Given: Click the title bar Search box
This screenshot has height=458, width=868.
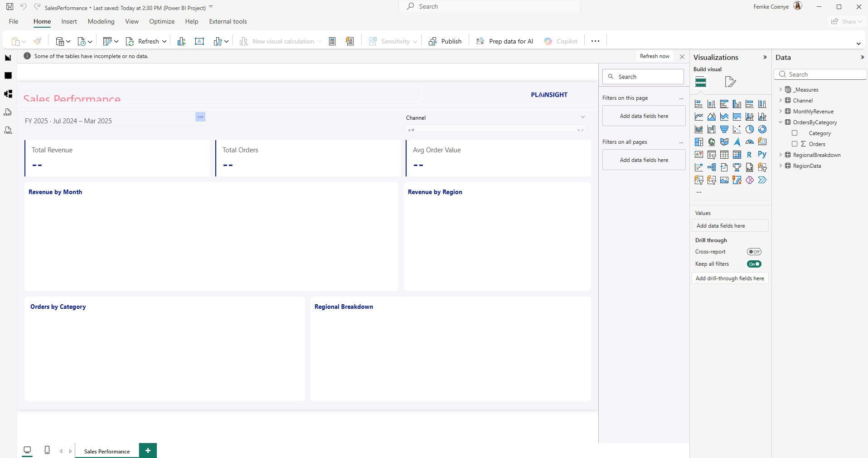Looking at the screenshot, I should tap(490, 6).
